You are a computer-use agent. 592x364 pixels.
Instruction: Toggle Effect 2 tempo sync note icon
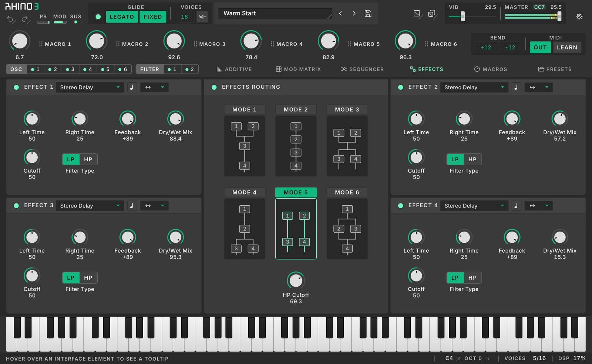516,87
